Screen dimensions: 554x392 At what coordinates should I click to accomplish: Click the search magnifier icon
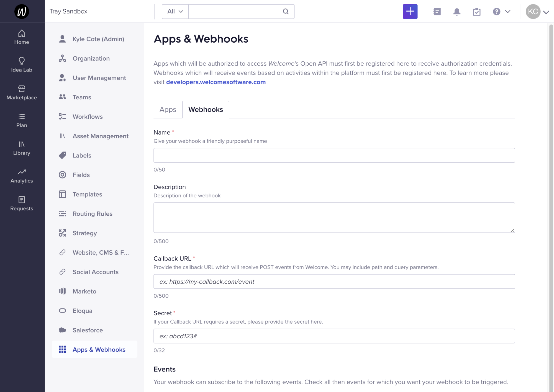(x=286, y=11)
